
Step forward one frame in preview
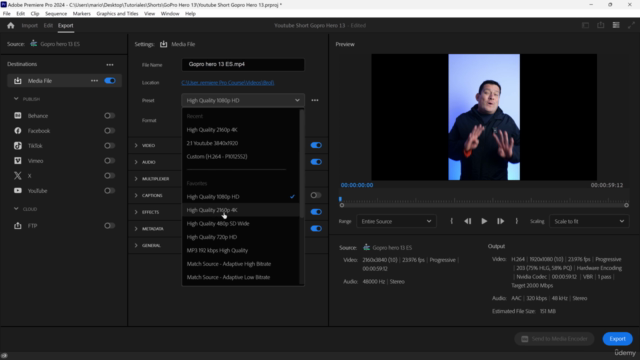[x=500, y=221]
